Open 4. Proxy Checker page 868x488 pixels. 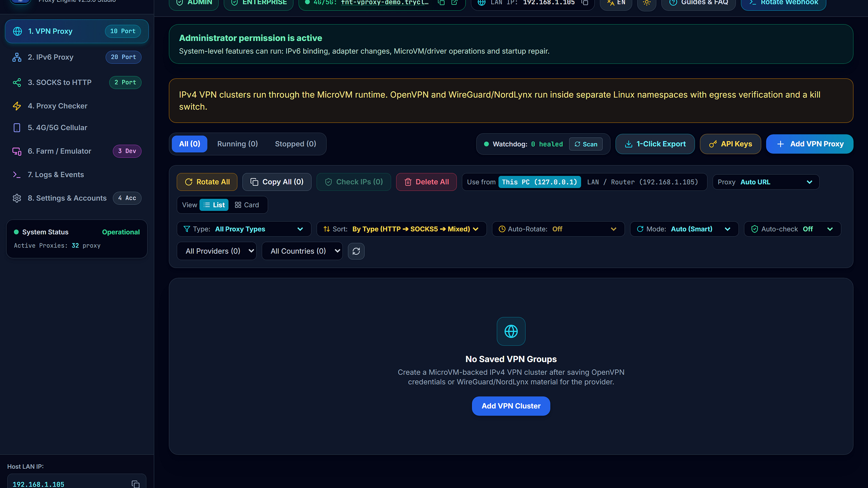click(77, 106)
